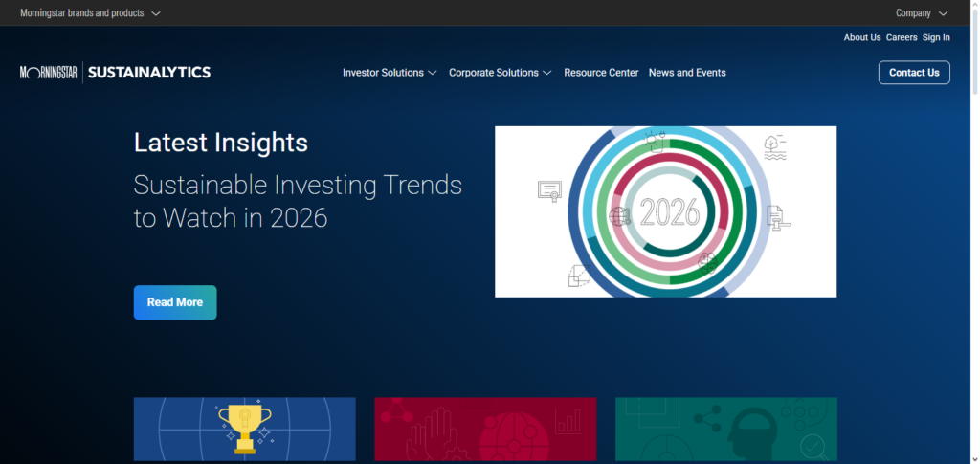This screenshot has height=464, width=980.
Task: Open the Investor Solutions menu
Action: coord(390,73)
